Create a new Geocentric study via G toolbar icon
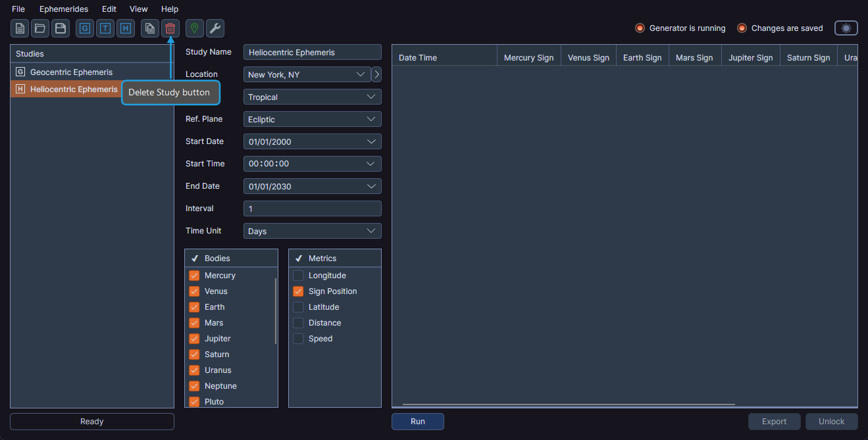 (x=84, y=28)
